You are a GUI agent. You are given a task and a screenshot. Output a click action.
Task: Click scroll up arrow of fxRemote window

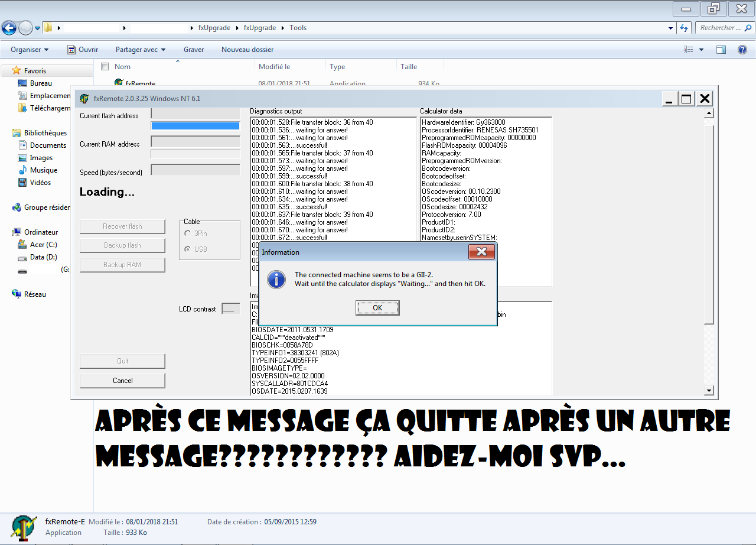point(709,113)
